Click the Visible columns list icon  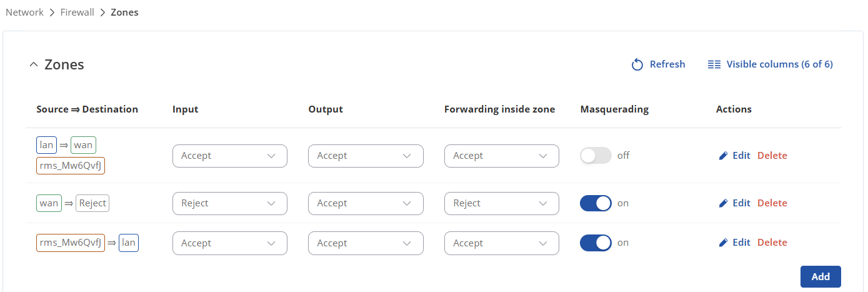[x=714, y=64]
